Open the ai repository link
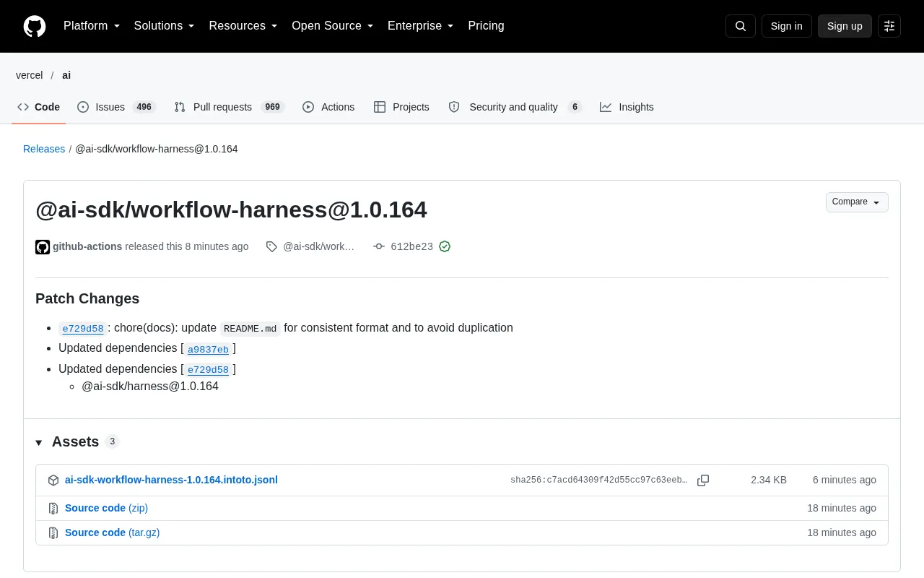 66,75
